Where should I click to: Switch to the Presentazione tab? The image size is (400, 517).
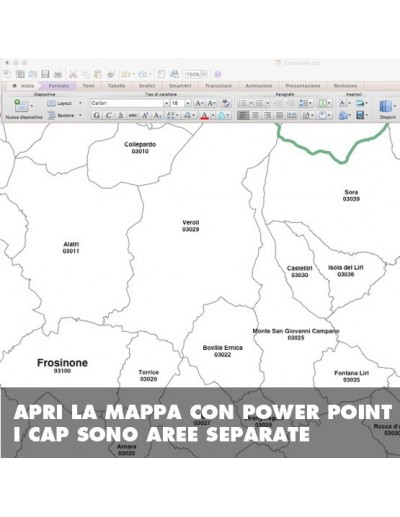(303, 86)
